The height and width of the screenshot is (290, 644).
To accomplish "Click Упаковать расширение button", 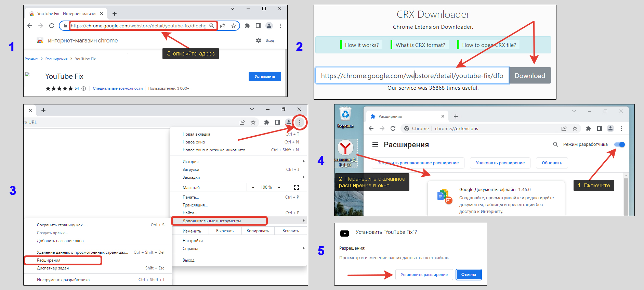I will tap(500, 163).
